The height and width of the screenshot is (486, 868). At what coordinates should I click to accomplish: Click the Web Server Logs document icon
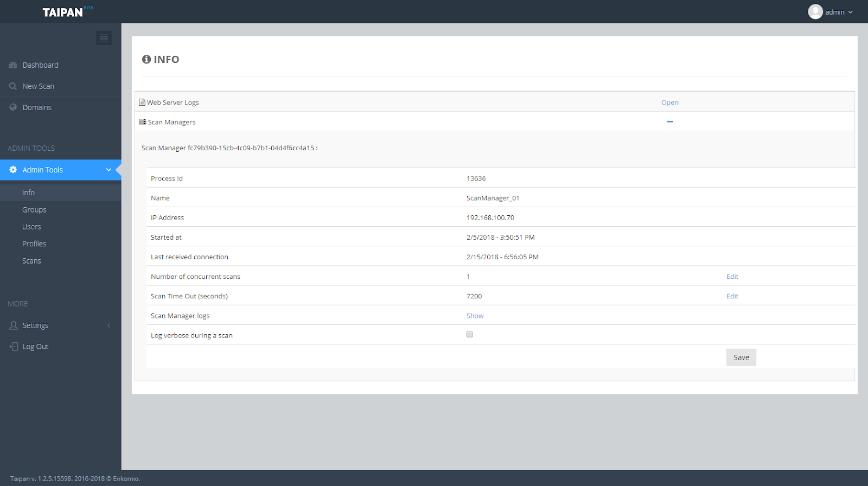[x=142, y=102]
